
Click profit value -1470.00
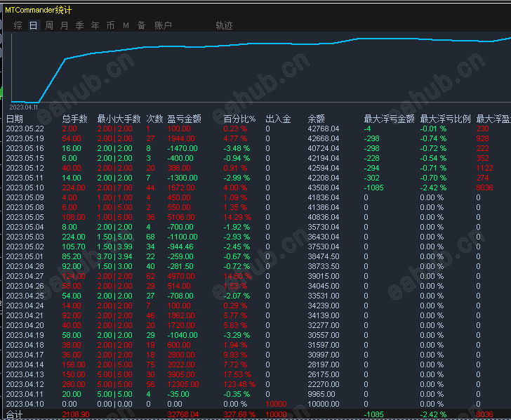point(182,148)
